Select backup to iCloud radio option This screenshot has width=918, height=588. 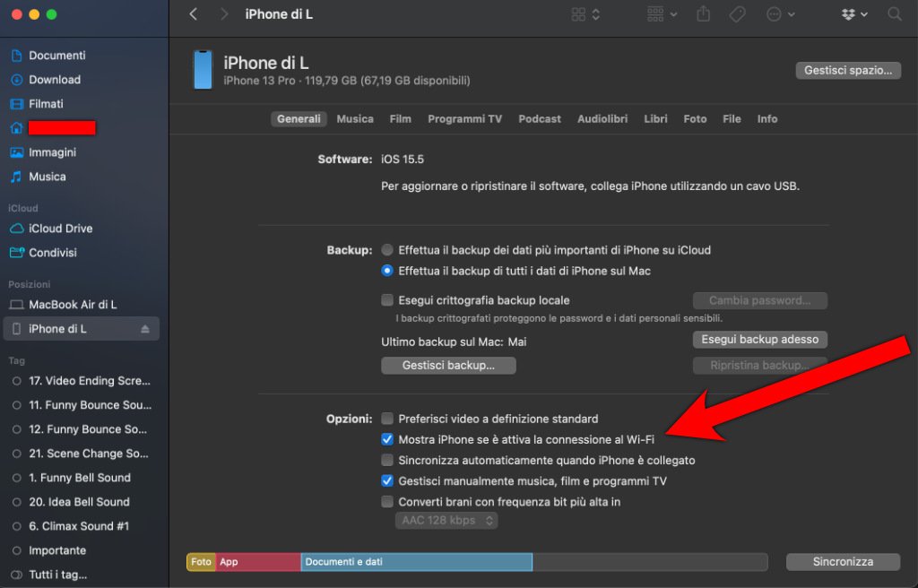387,250
